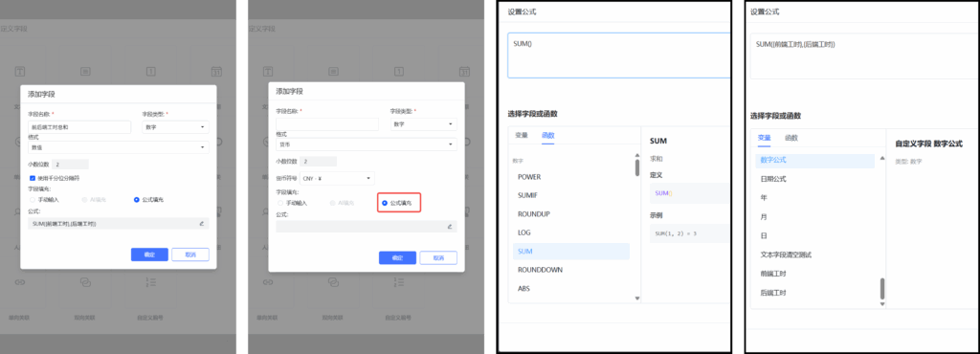This screenshot has height=354, width=980.
Task: Switch to 变量 tab in the 前端工时 formula panel
Action: pos(765,138)
